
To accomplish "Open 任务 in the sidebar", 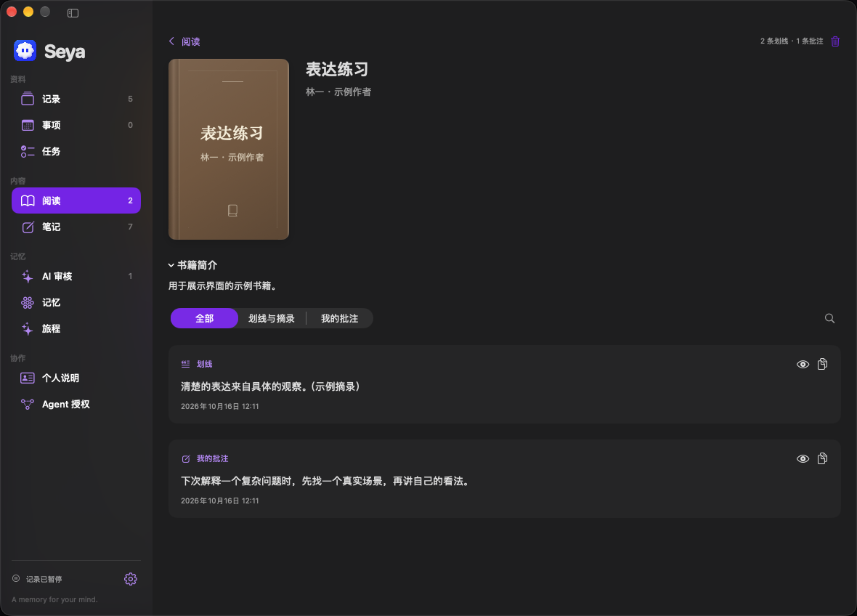I will [76, 151].
